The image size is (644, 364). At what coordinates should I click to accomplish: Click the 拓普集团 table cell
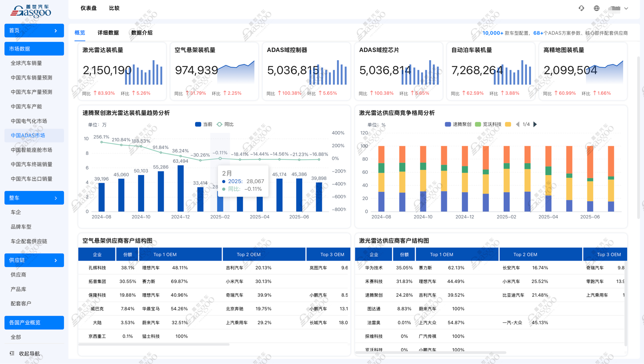97,281
